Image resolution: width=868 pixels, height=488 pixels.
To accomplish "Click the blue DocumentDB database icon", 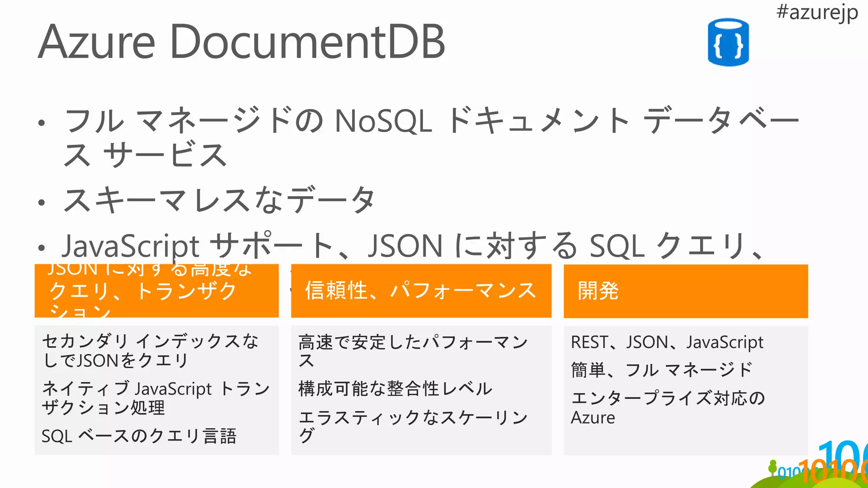I will click(728, 42).
